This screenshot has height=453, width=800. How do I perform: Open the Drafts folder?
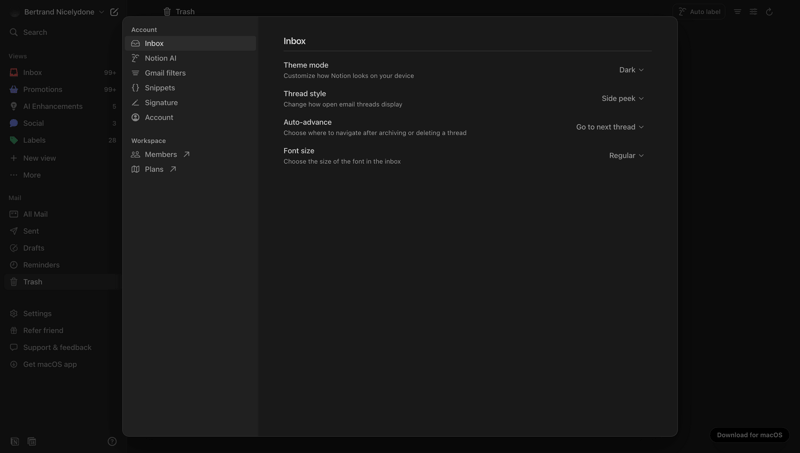click(x=61, y=248)
